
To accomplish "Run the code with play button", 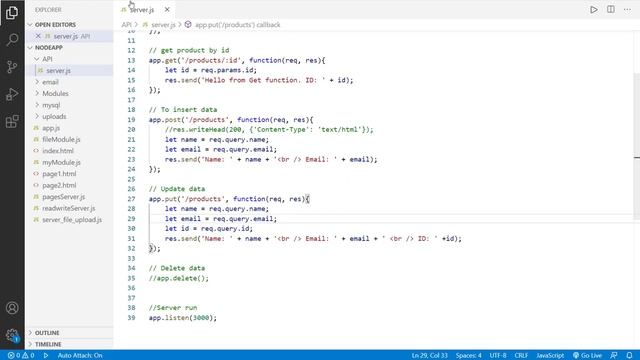I will [x=593, y=9].
